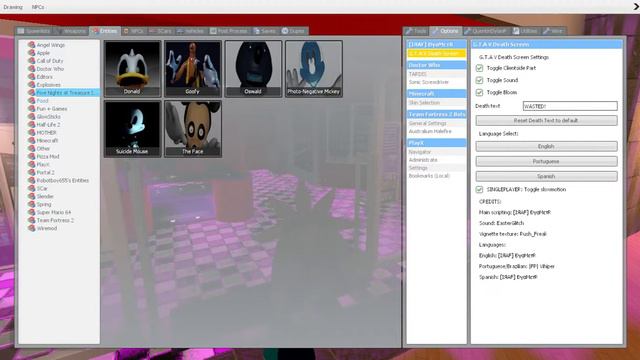Disable SINGLEPLAYER Toggle slowmotion checkbox

(479, 189)
